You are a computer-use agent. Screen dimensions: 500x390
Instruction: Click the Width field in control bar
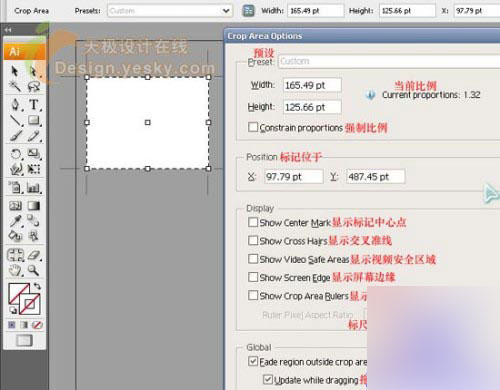[x=315, y=11]
